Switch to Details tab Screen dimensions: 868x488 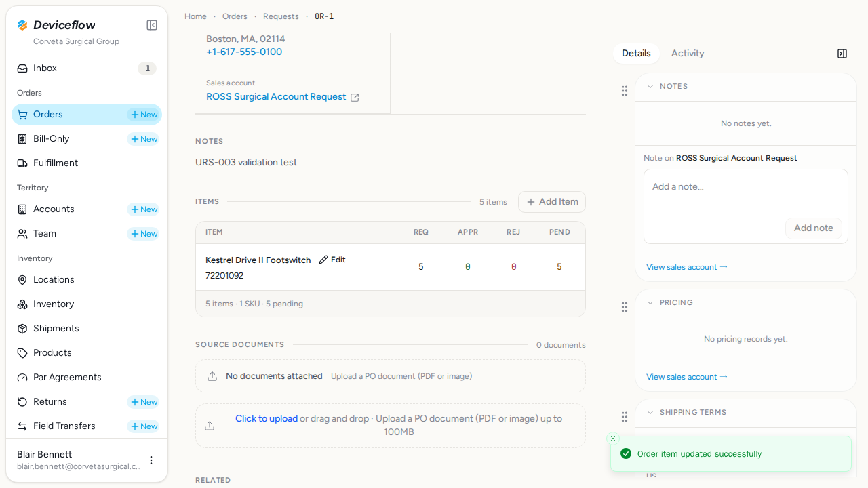pyautogui.click(x=636, y=54)
